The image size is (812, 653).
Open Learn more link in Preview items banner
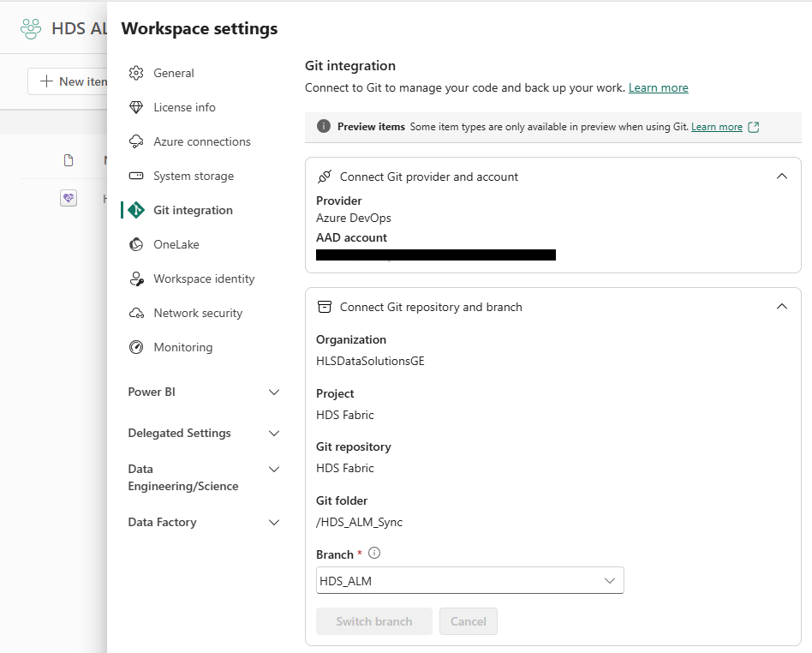point(717,127)
